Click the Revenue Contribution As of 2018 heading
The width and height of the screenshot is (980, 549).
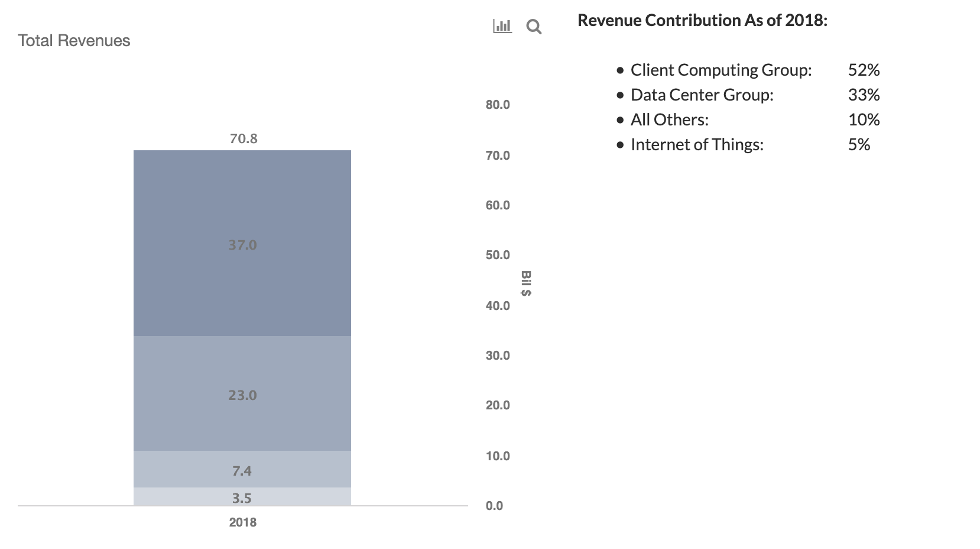click(x=702, y=20)
